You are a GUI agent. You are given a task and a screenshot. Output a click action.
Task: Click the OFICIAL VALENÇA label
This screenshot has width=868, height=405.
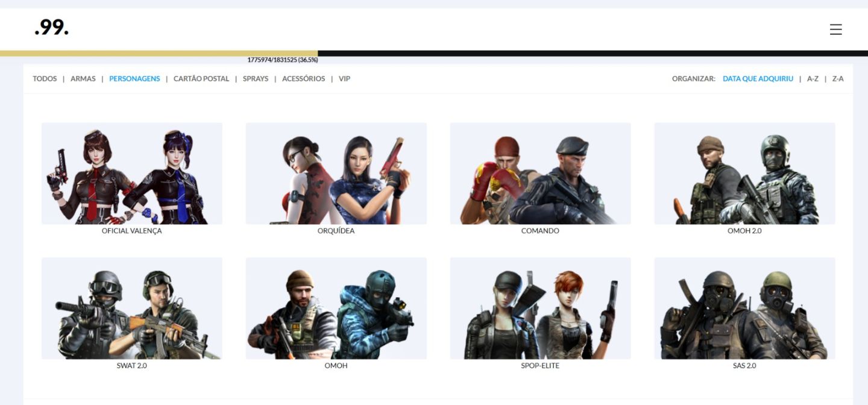point(132,231)
